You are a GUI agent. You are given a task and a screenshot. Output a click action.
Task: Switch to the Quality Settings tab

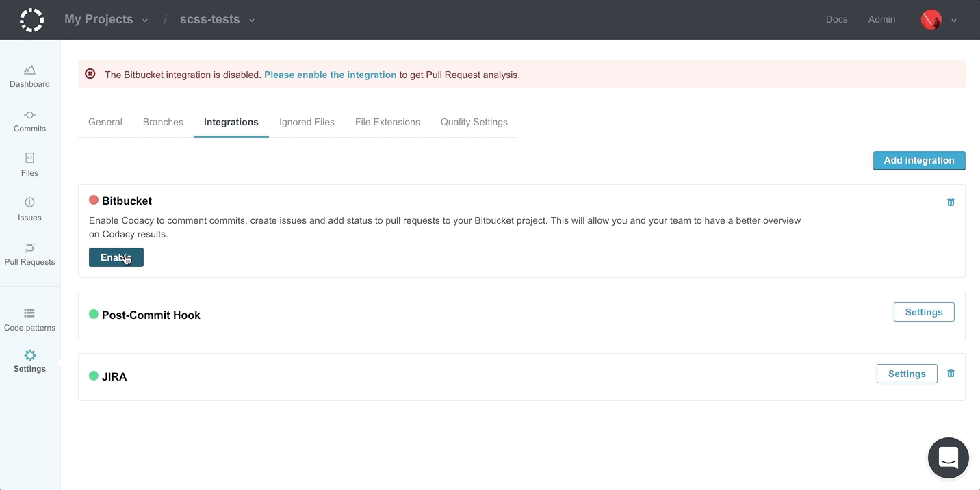pos(474,122)
